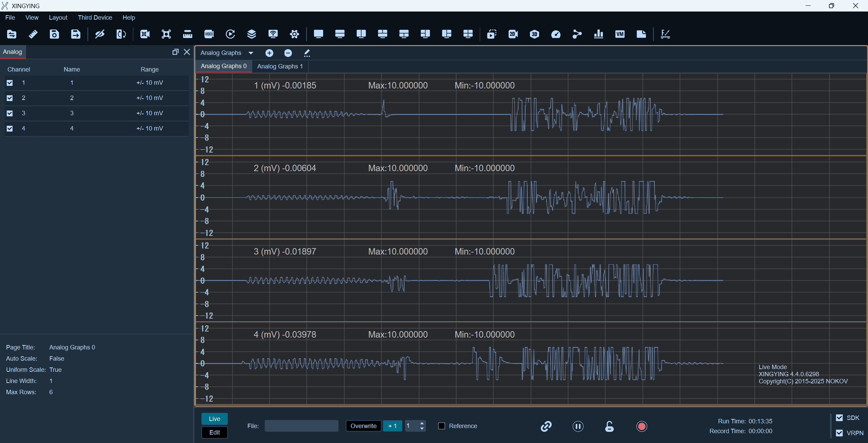Start recording with the red button
This screenshot has width=868, height=443.
[642, 426]
